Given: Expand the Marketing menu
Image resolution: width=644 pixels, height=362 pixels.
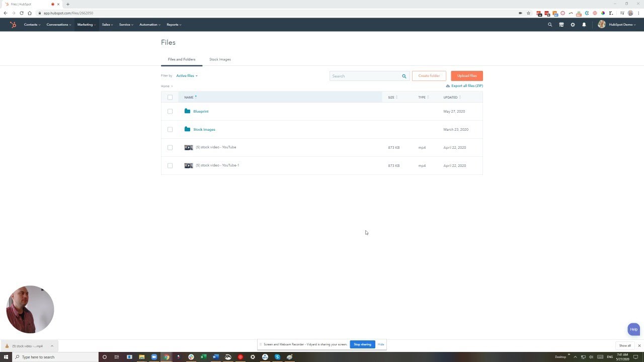Looking at the screenshot, I should 86,25.
